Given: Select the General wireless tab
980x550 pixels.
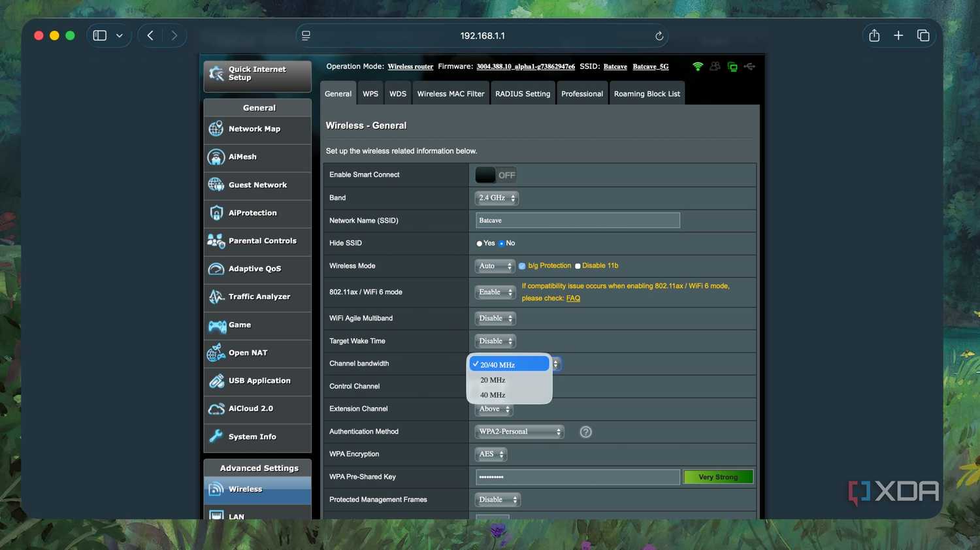Looking at the screenshot, I should coord(338,93).
